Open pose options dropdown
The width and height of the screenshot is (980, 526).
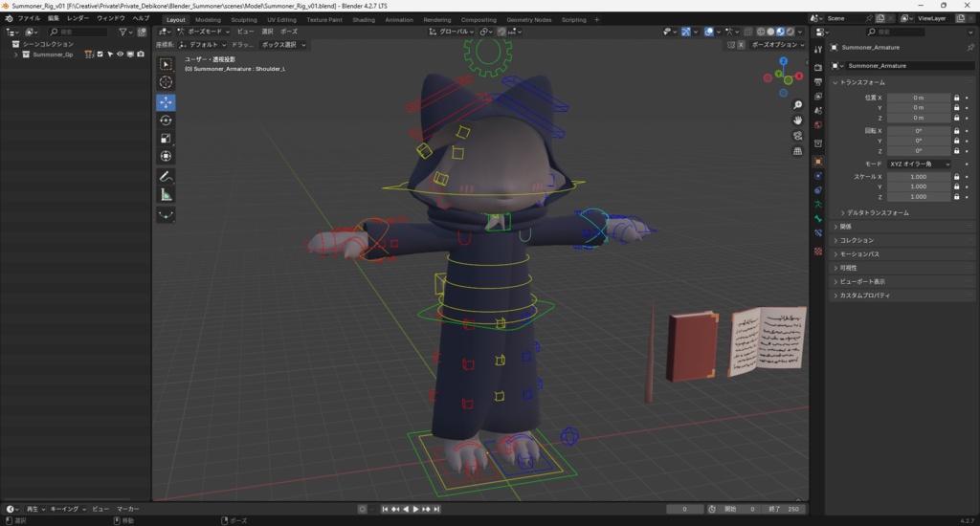tap(777, 45)
